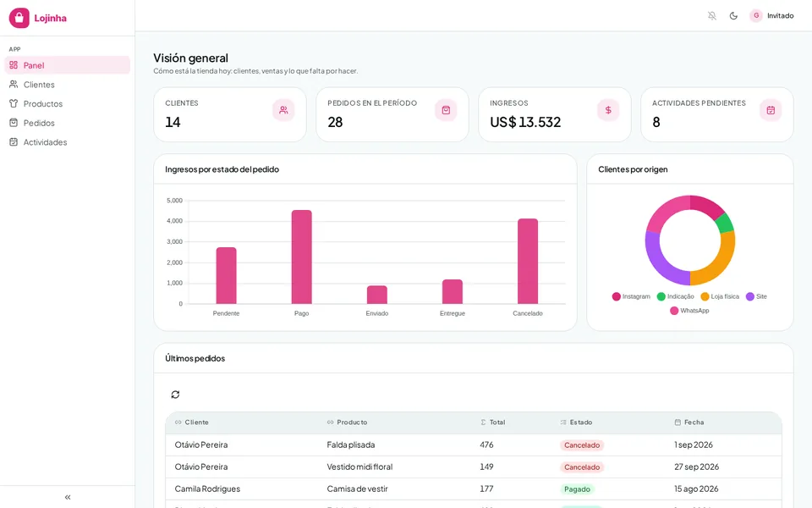Screen dimensions: 812x508
Task: Navigate to Pedidos in the sidebar
Action: (68, 123)
